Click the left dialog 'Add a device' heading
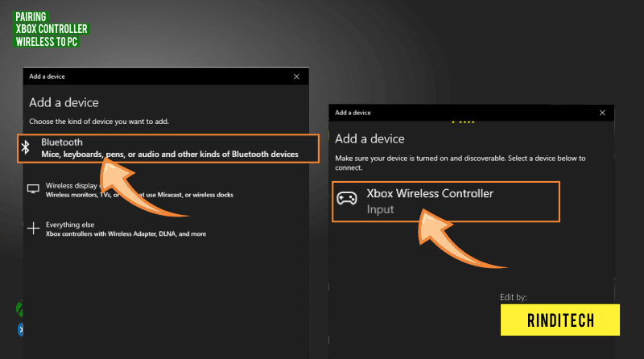The width and height of the screenshot is (644, 359). coord(64,102)
